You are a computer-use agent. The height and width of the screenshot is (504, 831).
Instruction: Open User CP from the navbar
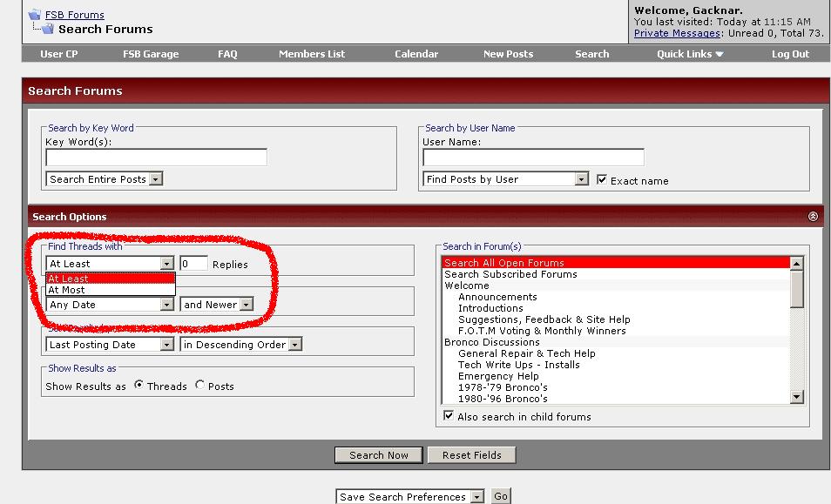click(x=59, y=54)
